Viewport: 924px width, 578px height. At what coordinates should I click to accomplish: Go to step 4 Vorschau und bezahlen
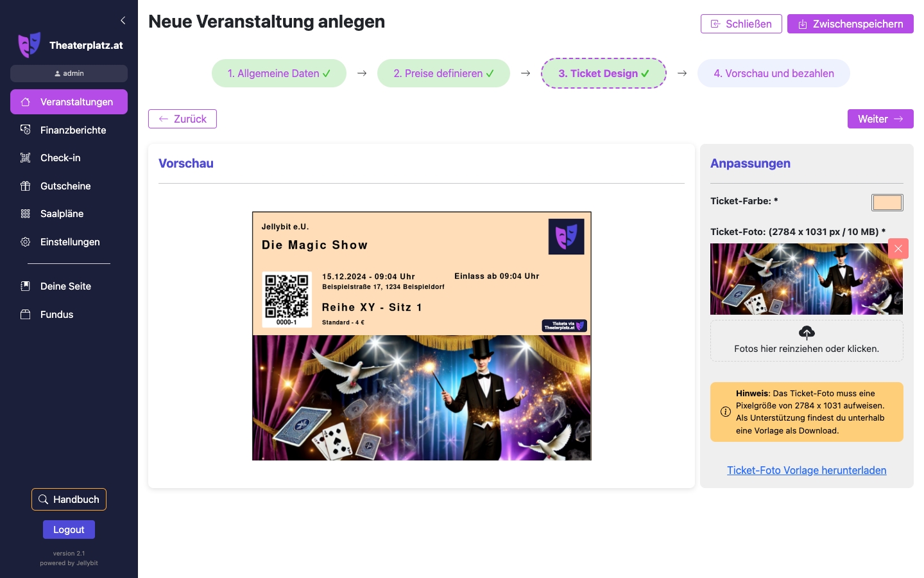pyautogui.click(x=774, y=73)
